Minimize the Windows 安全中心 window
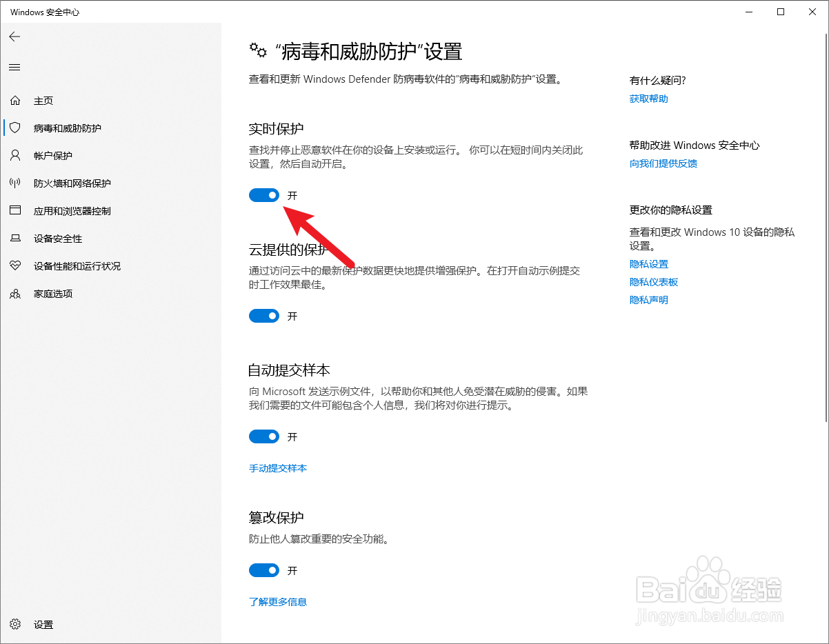Viewport: 829px width, 644px height. 750,12
